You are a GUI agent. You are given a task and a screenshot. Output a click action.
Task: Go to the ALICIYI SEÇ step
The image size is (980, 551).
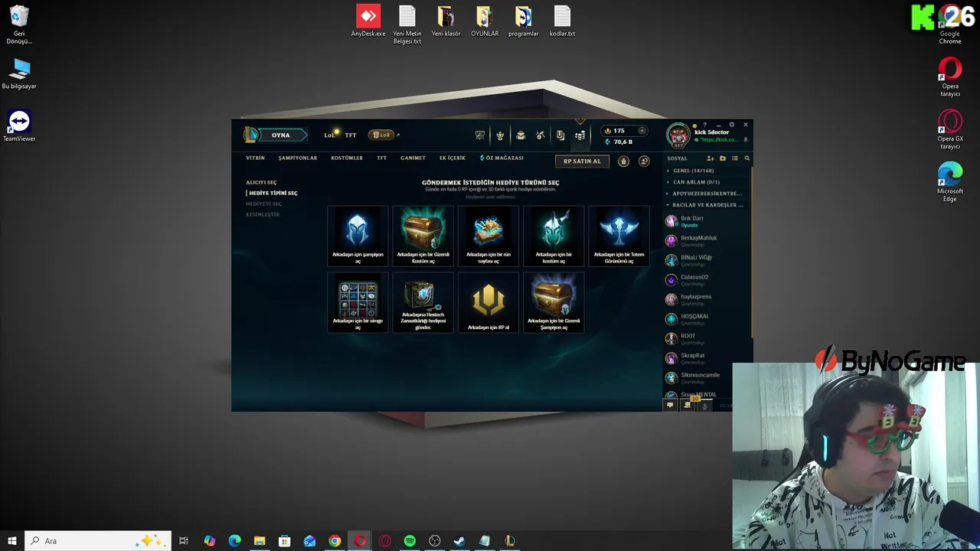[261, 183]
